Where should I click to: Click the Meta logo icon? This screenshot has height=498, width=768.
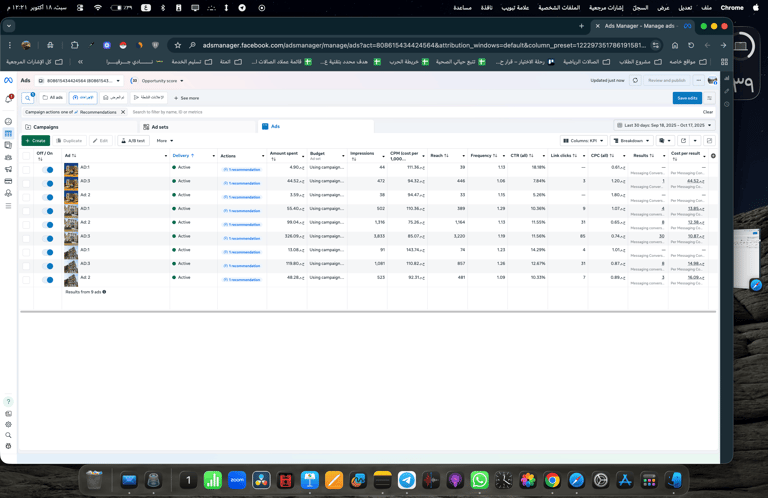click(9, 81)
